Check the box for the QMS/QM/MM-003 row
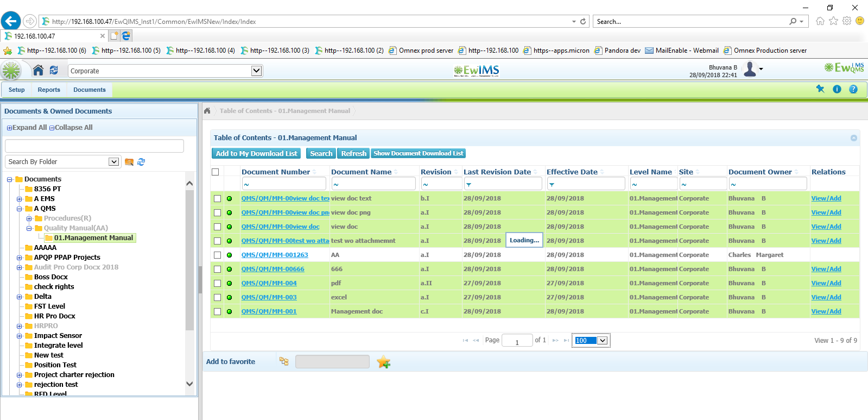This screenshot has height=420, width=868. coord(217,297)
